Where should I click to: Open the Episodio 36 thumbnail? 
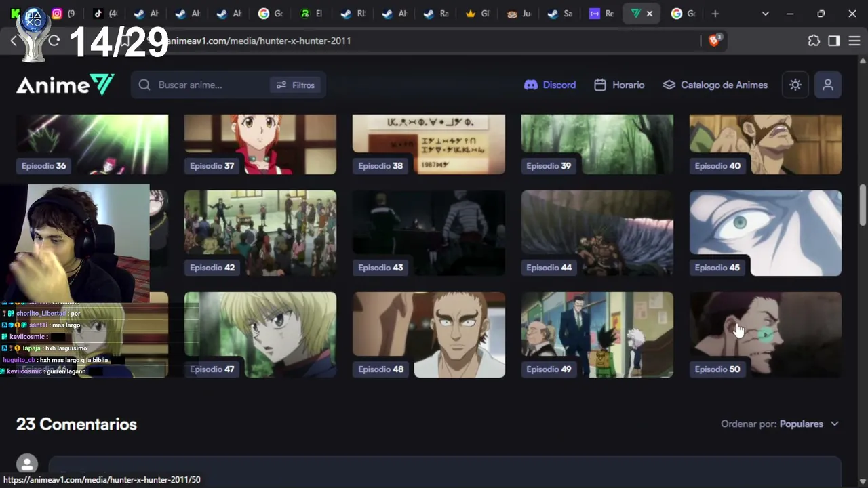coord(92,144)
